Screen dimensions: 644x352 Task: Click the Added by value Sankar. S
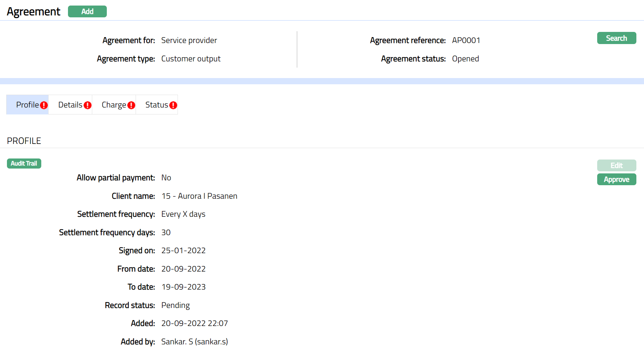pos(194,342)
